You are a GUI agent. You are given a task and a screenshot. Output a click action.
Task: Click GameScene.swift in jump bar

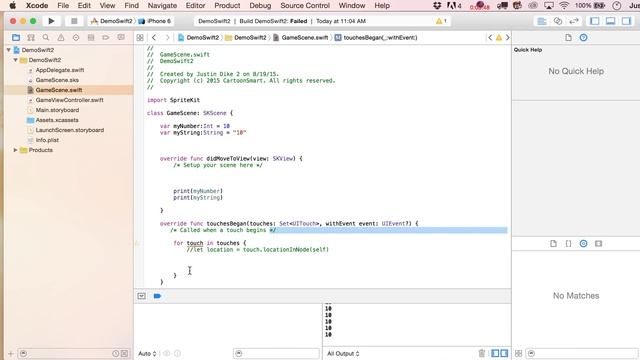300,38
